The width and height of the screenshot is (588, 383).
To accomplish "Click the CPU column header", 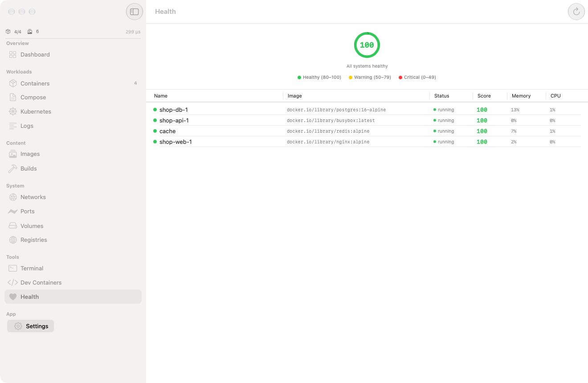I will [555, 96].
